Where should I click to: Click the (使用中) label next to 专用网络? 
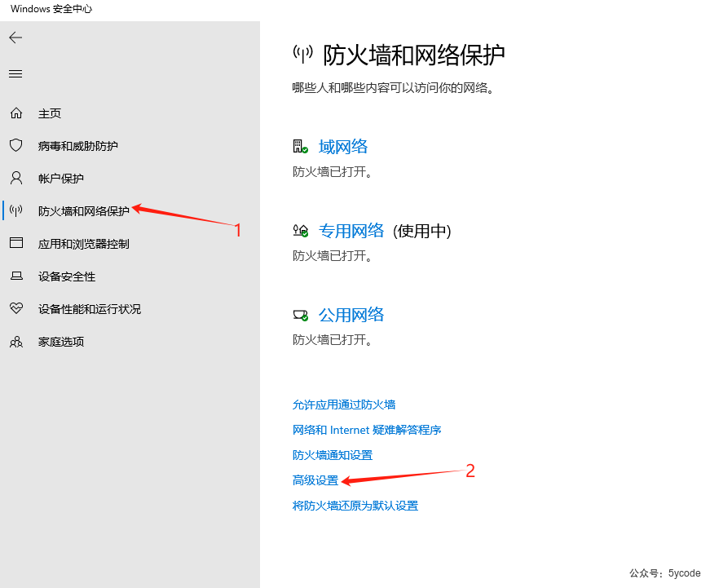(x=422, y=232)
